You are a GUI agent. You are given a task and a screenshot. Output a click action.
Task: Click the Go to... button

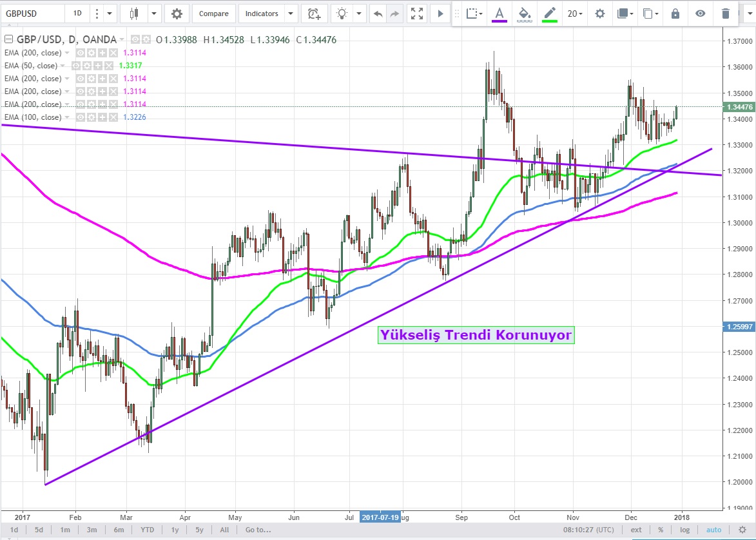pyautogui.click(x=257, y=530)
